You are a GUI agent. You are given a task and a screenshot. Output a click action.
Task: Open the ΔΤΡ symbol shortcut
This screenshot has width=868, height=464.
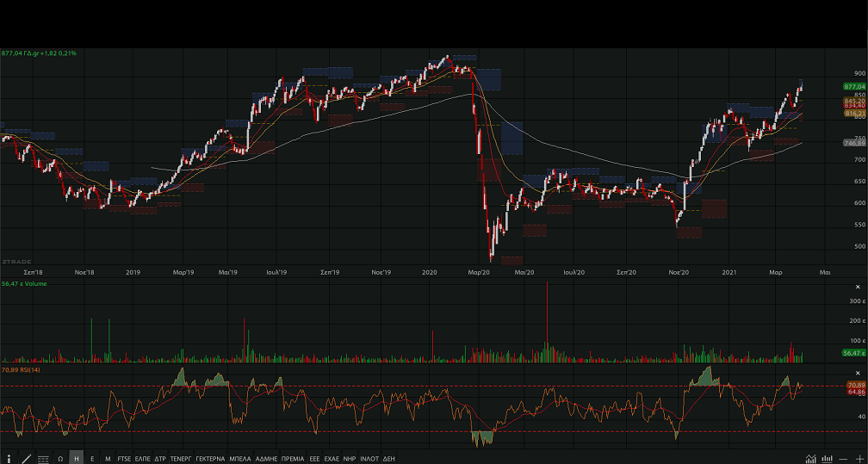point(160,459)
